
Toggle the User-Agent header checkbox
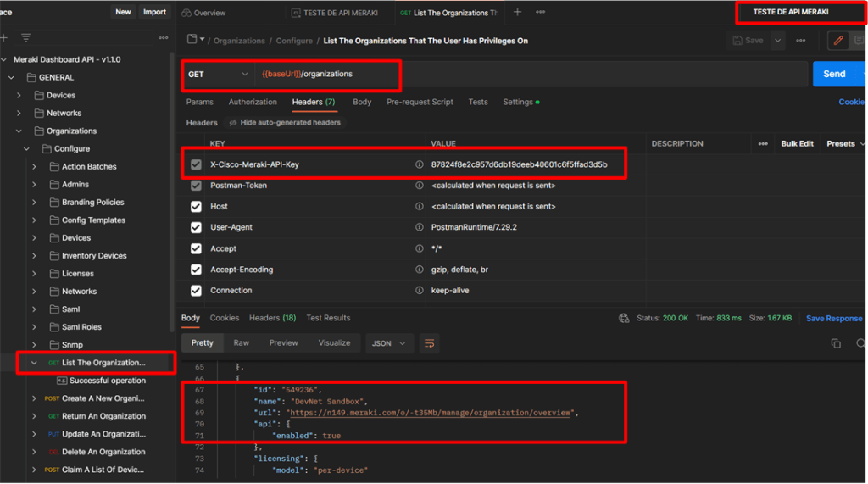click(x=197, y=227)
